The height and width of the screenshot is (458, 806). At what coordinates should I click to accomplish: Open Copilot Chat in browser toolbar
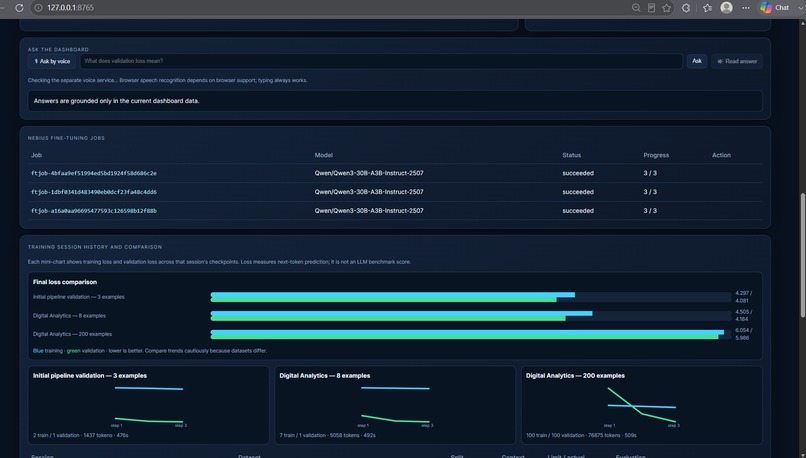point(775,8)
